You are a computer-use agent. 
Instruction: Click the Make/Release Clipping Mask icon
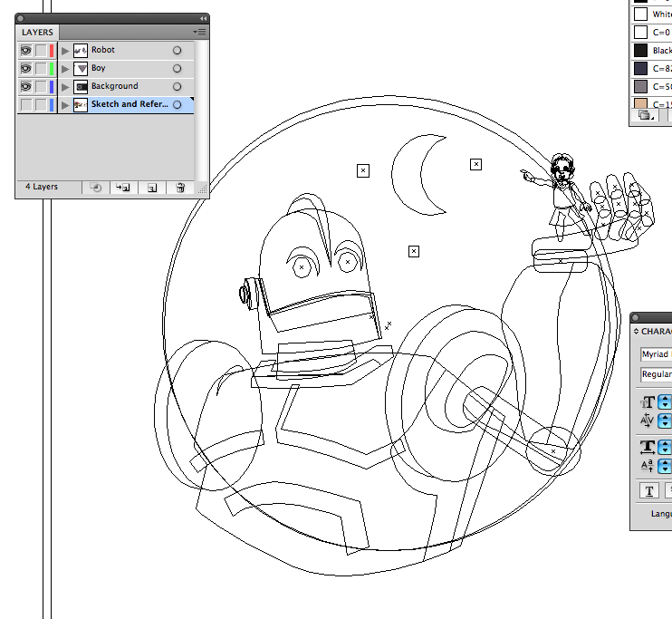[95, 188]
